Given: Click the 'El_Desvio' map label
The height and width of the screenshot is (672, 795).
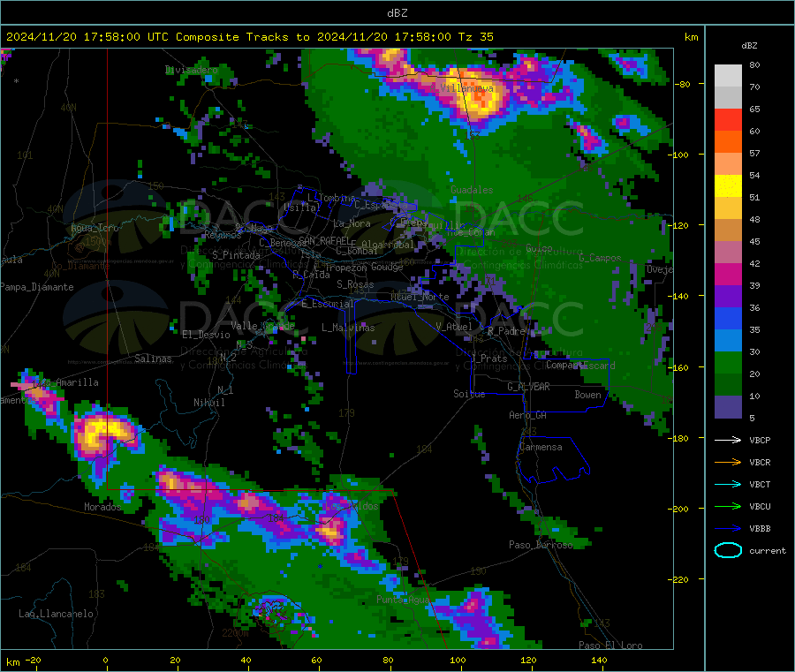Looking at the screenshot, I should point(206,335).
